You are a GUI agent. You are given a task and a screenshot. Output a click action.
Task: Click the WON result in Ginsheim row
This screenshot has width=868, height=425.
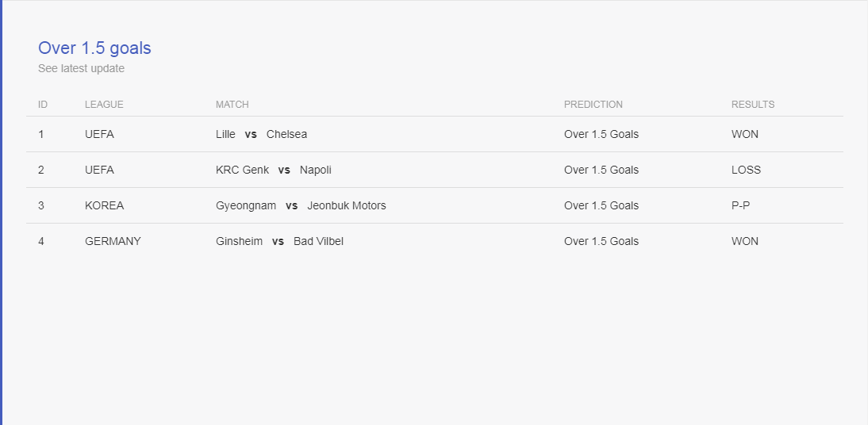(x=744, y=241)
